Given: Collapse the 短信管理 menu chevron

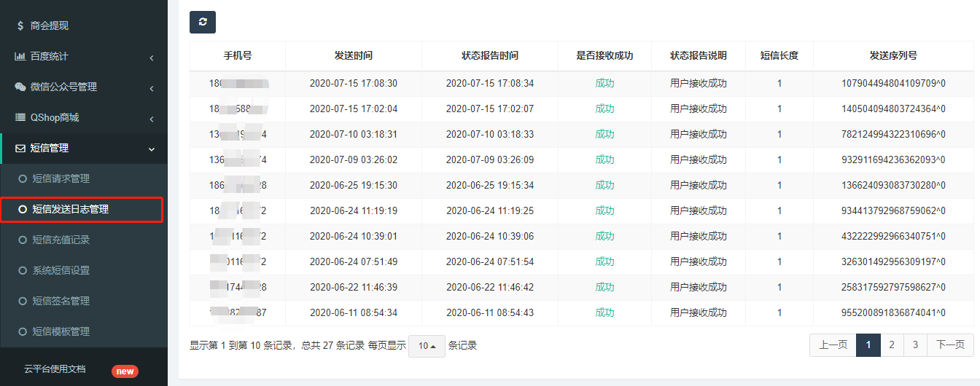Looking at the screenshot, I should point(151,149).
